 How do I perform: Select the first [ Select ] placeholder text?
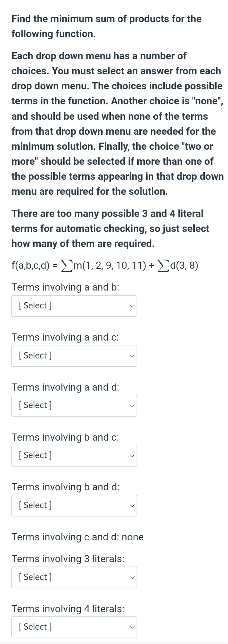coord(34,306)
